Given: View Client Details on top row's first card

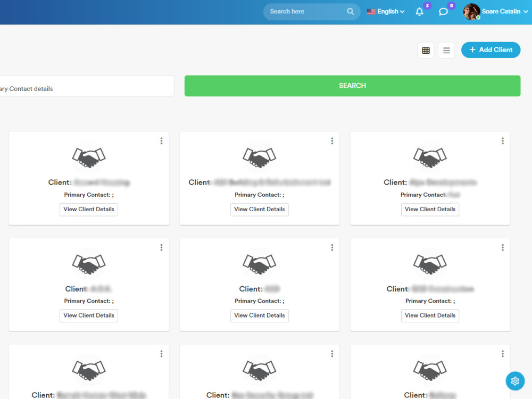Looking at the screenshot, I should [x=89, y=209].
